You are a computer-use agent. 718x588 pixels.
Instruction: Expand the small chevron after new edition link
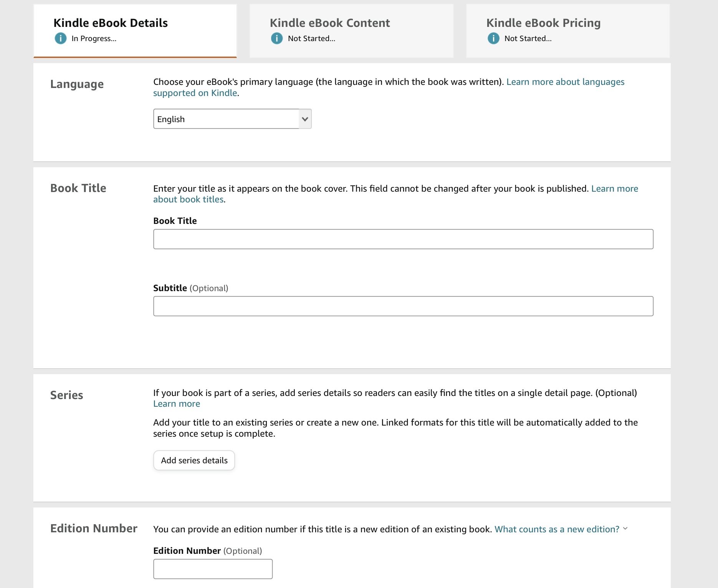625,529
